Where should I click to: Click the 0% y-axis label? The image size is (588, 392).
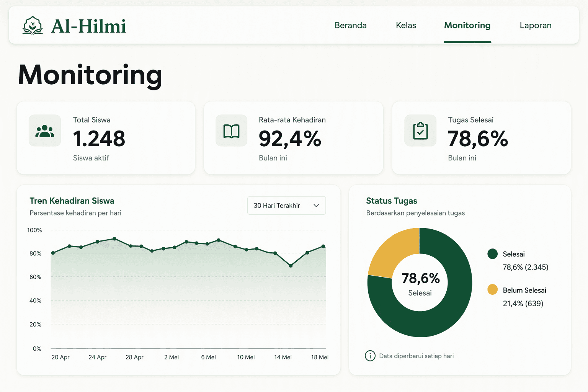pyautogui.click(x=37, y=349)
